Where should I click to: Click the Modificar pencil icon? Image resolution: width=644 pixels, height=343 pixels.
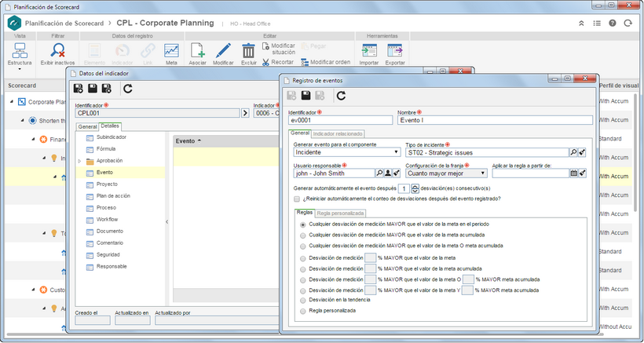223,50
